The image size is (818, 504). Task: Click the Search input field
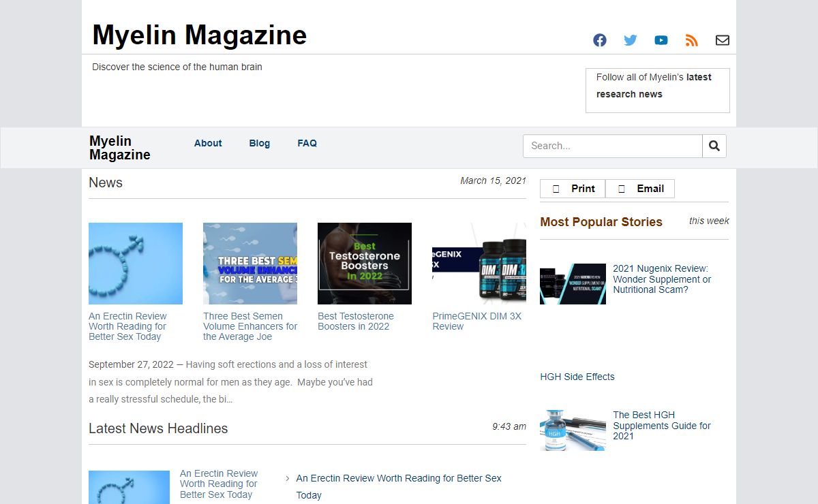coord(613,146)
